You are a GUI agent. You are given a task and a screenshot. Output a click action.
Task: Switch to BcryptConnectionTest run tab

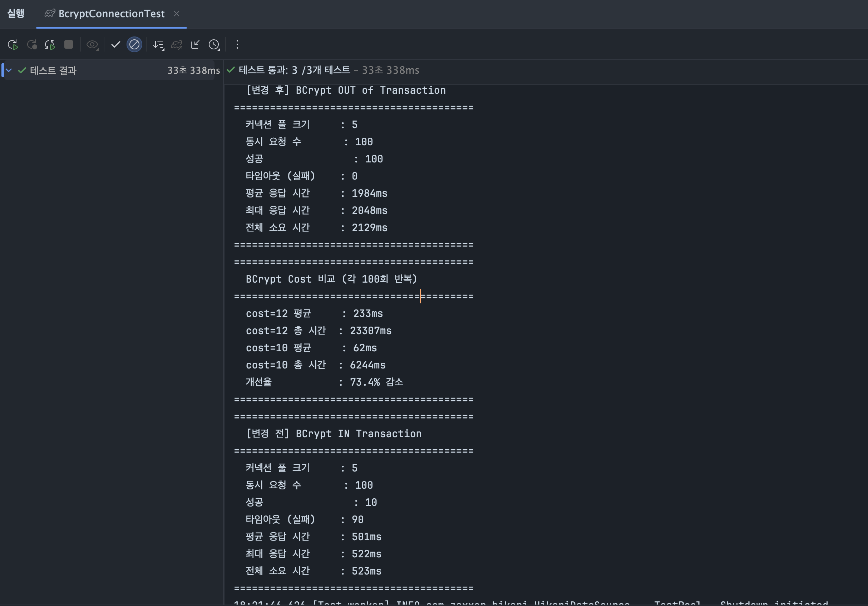111,14
